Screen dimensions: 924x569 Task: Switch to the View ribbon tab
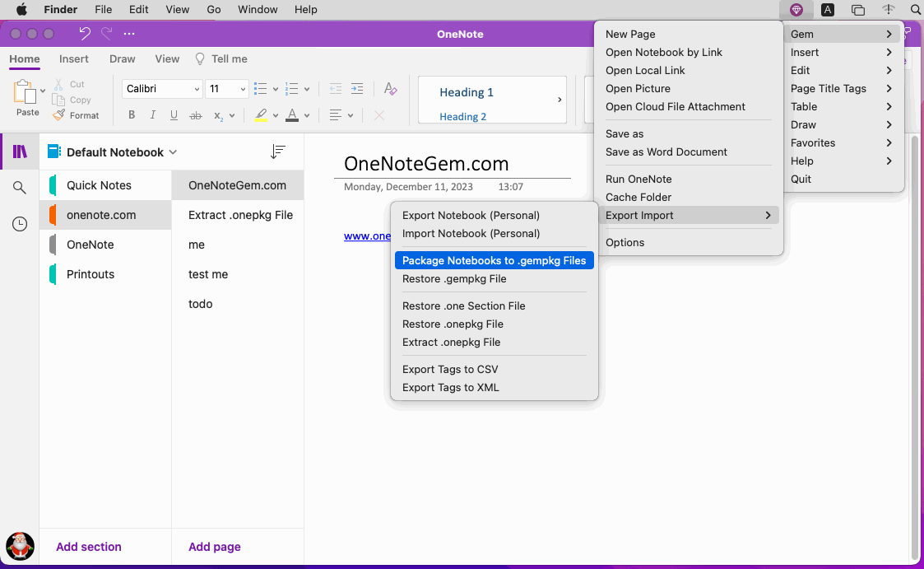pos(167,59)
